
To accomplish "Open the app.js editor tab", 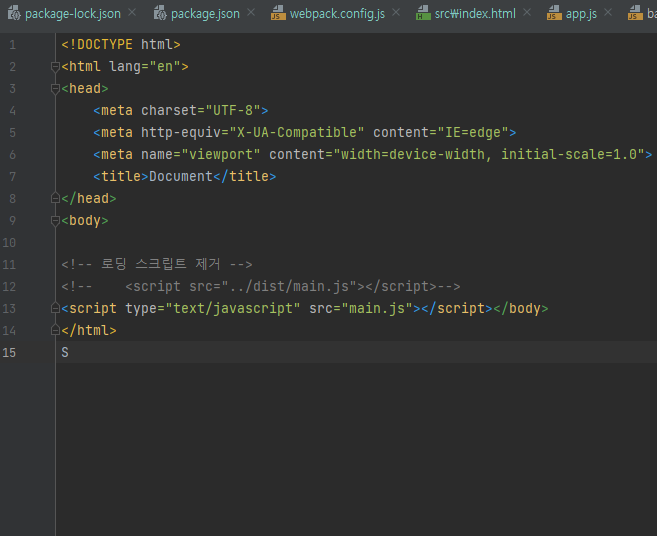I will [581, 14].
